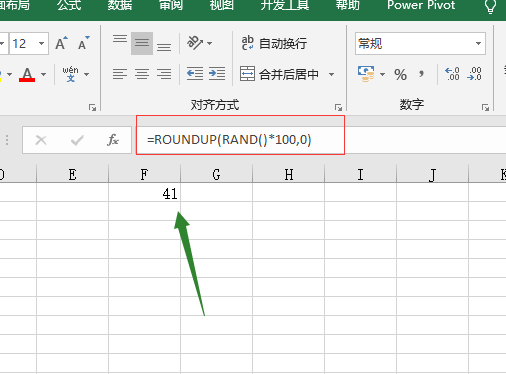
Task: Click the formula bar drag handle dots
Action: 7,140
